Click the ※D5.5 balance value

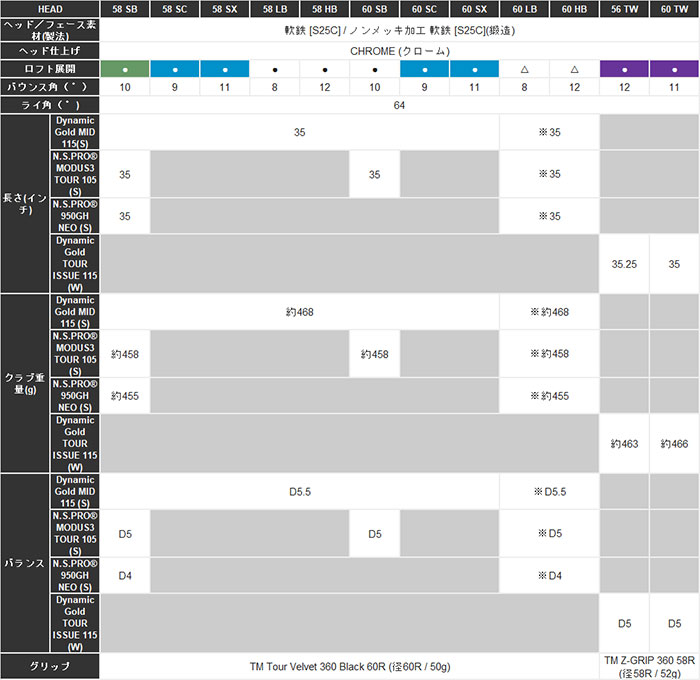pyautogui.click(x=549, y=491)
